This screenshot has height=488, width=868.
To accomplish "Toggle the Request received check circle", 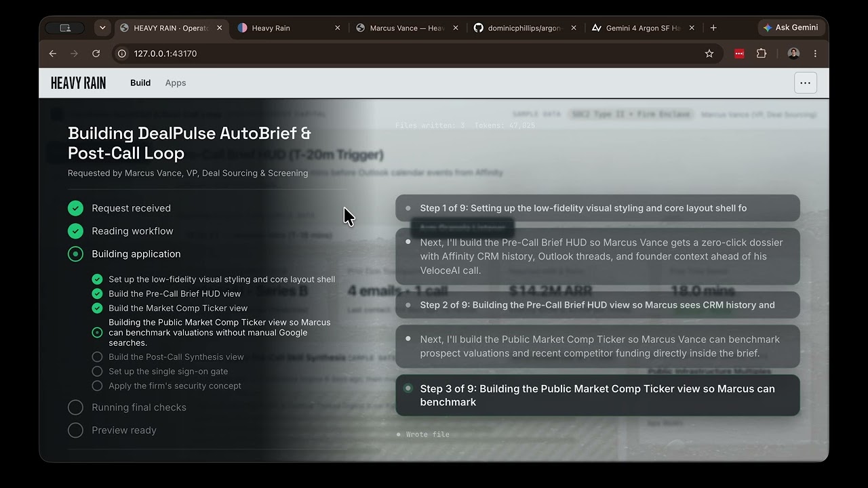I will point(75,208).
